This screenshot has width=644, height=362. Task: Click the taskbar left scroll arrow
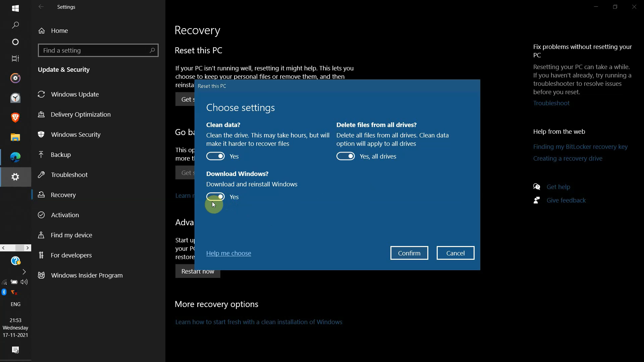3,248
